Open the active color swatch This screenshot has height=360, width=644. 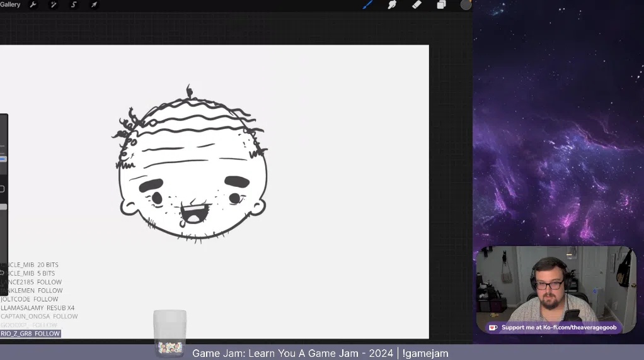coord(466,5)
